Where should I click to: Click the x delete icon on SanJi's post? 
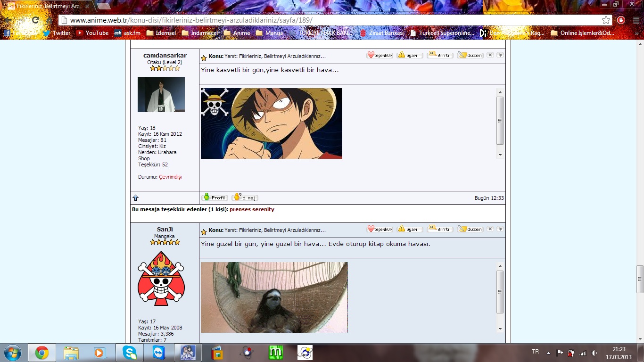tap(490, 229)
